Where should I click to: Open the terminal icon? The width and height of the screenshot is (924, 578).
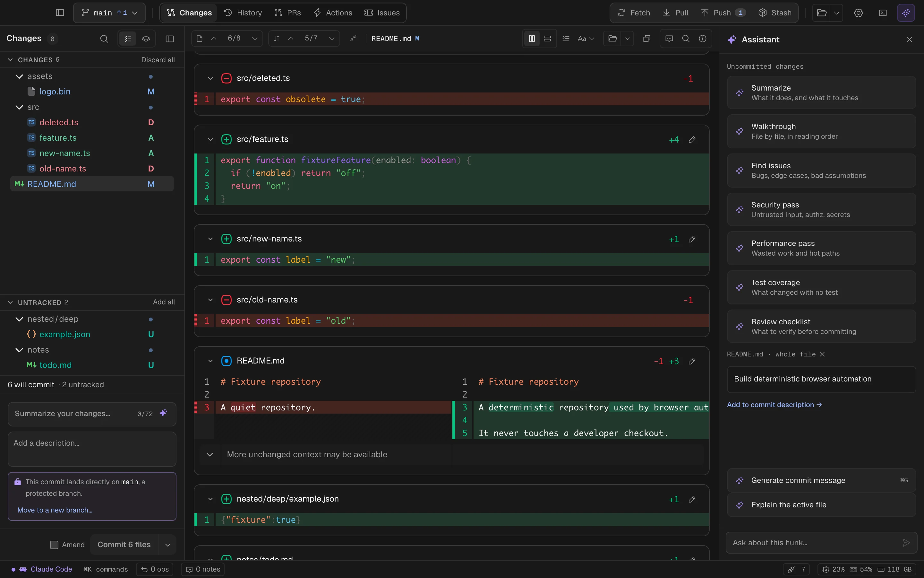[883, 13]
